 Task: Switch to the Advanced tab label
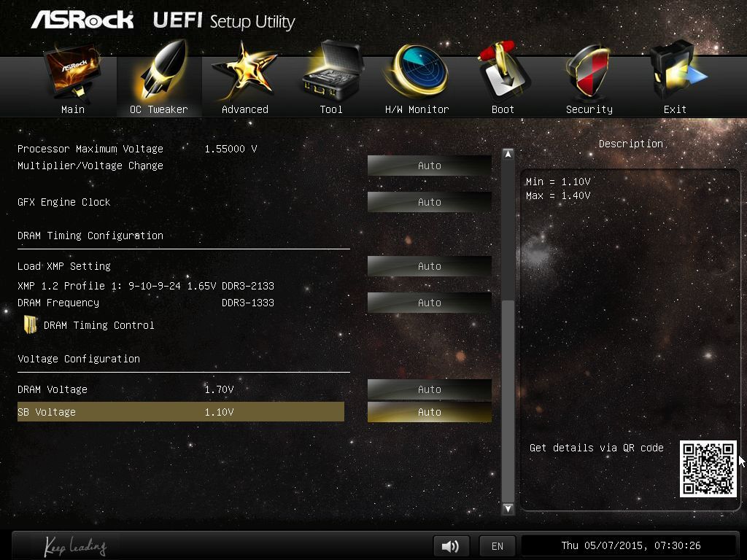[x=245, y=109]
